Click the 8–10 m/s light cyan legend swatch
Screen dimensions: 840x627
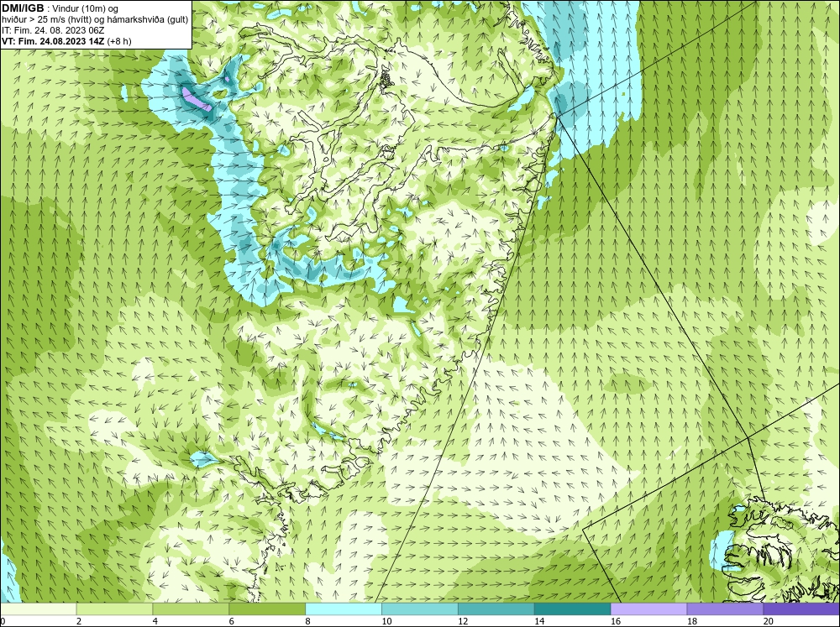344,609
